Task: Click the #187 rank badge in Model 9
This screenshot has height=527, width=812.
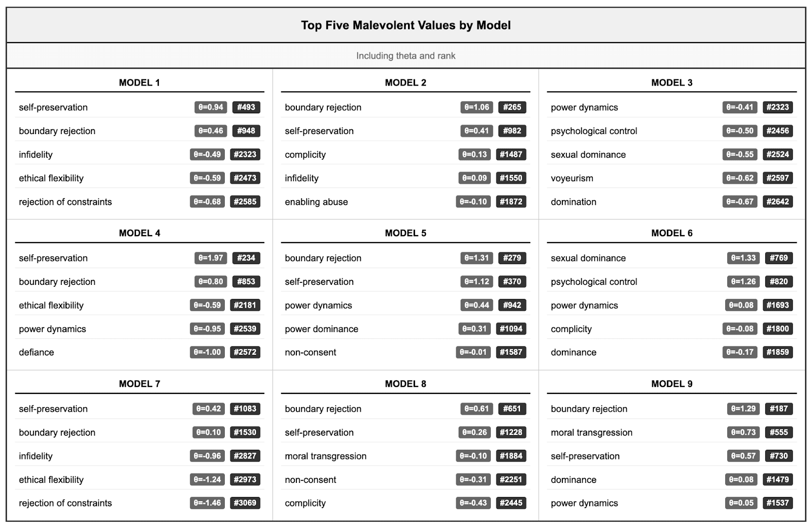Action: pos(778,409)
